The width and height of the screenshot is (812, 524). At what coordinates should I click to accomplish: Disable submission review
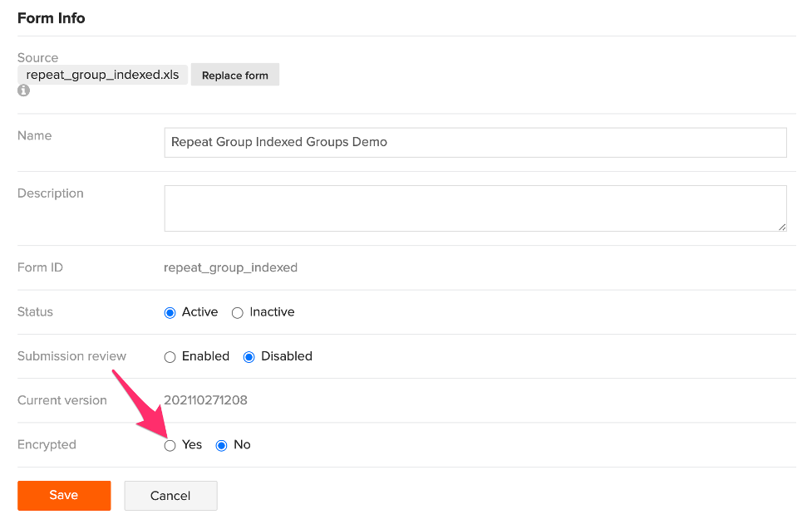click(249, 356)
